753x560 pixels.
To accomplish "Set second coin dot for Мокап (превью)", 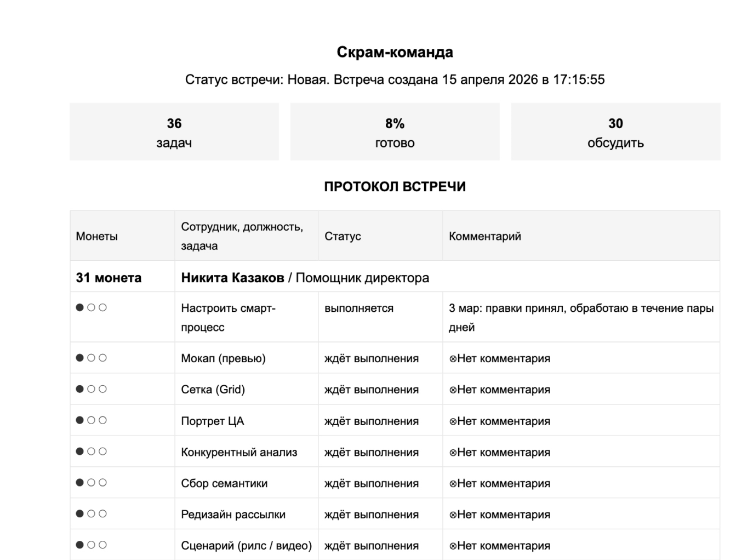I will (92, 358).
